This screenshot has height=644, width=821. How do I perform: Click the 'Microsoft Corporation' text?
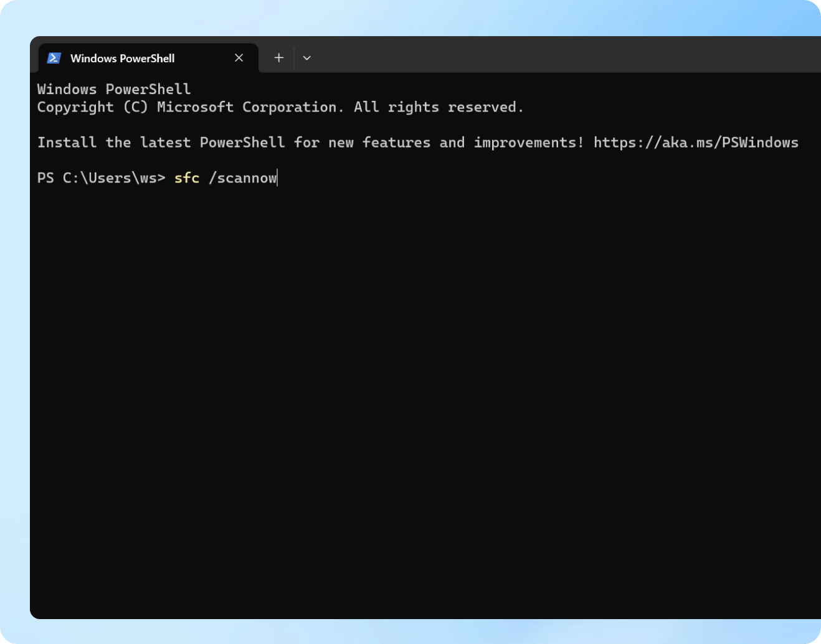coord(247,107)
